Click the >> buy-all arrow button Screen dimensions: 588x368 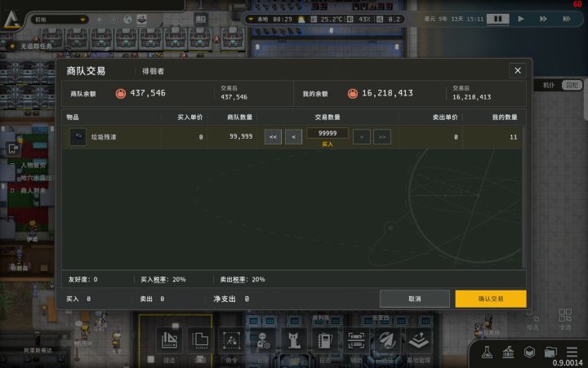(382, 137)
